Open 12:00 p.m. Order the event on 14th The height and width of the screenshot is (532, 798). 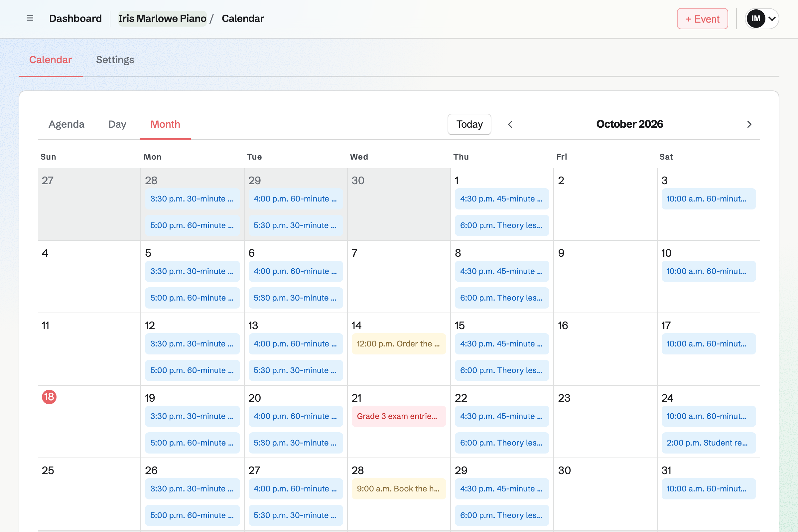[x=399, y=344]
